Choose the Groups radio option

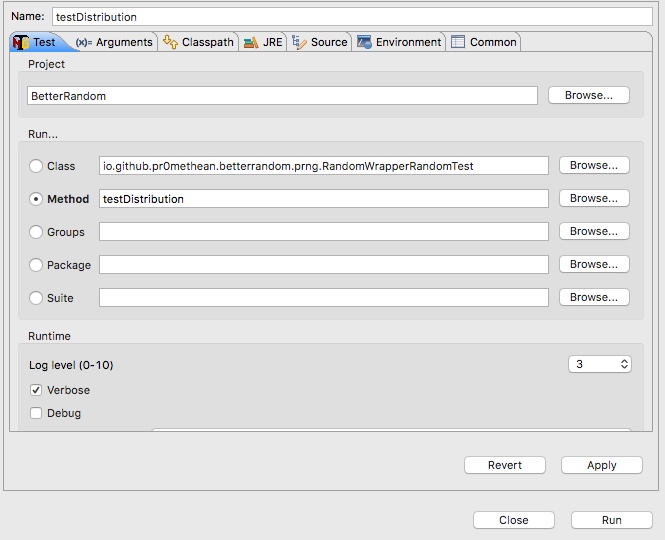[x=36, y=232]
